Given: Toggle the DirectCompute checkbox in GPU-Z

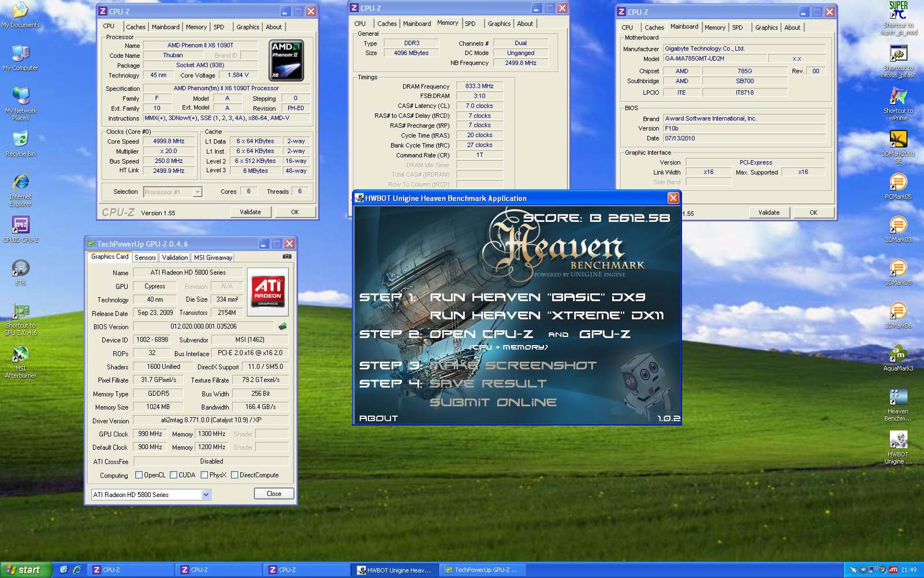Looking at the screenshot, I should point(234,475).
